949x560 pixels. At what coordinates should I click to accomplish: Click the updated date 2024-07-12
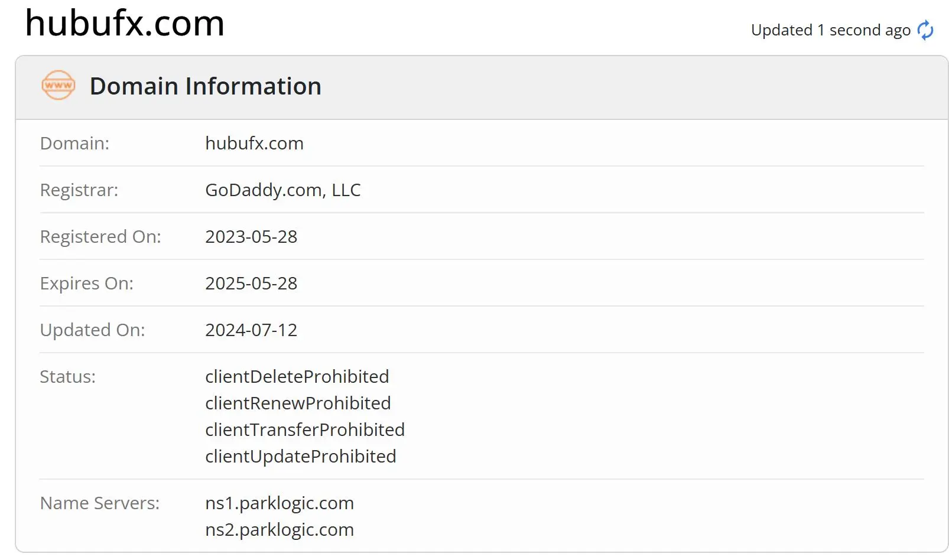[251, 330]
